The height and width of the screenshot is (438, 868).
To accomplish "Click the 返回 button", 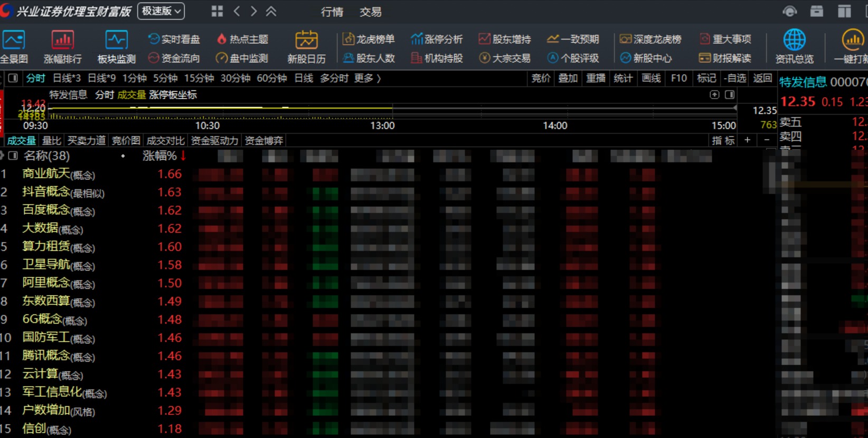I will point(762,78).
